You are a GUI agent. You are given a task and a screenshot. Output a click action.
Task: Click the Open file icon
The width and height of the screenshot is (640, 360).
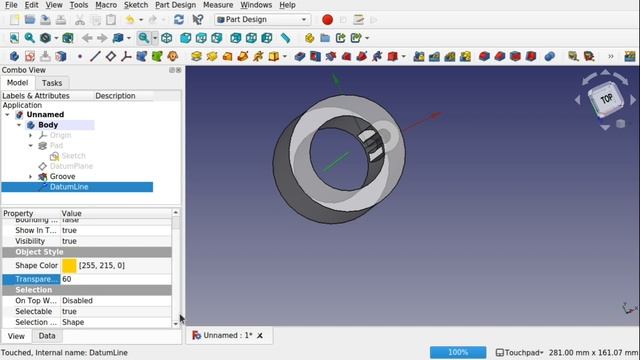click(x=30, y=20)
